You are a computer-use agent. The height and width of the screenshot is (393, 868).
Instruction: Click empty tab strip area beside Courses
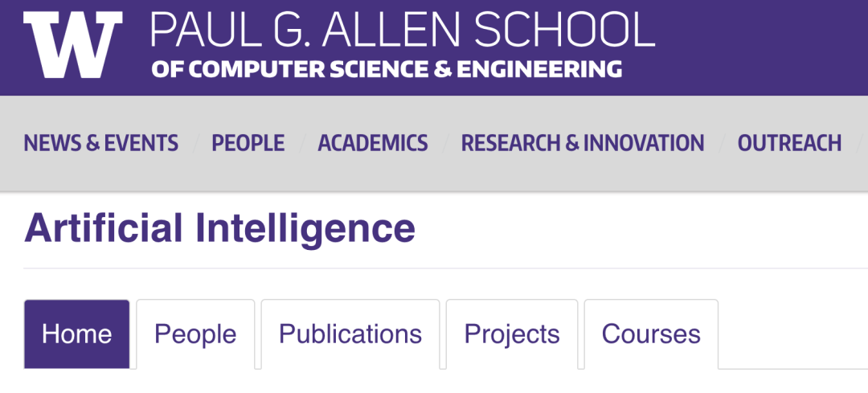tap(792, 334)
